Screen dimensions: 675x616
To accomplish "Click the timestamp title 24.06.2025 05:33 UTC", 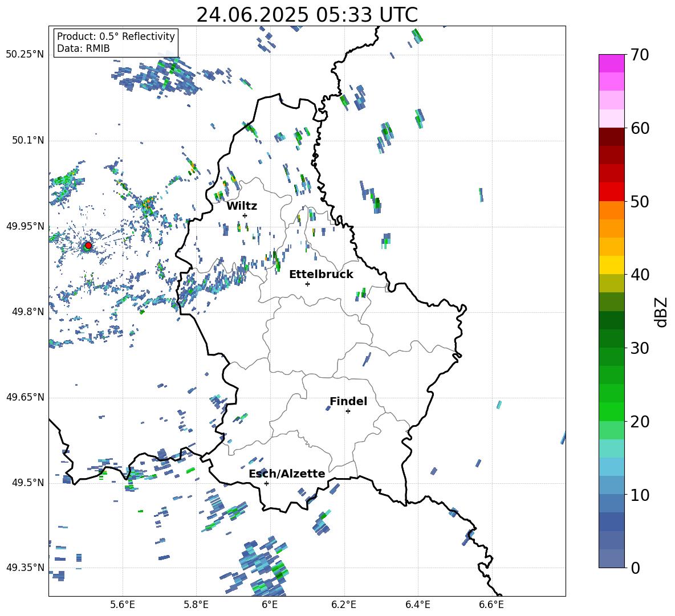I will (307, 15).
